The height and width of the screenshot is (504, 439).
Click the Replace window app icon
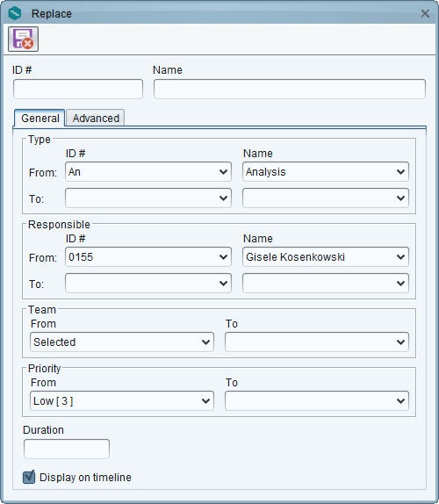[x=15, y=13]
